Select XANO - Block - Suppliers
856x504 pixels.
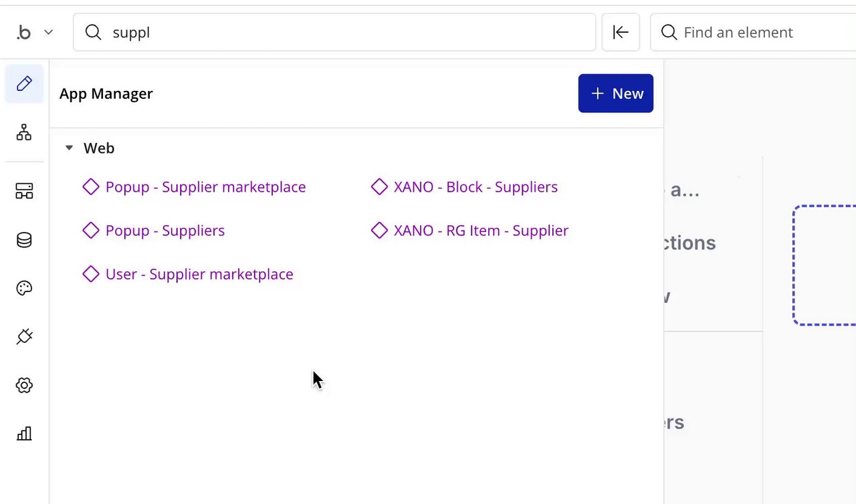(475, 187)
